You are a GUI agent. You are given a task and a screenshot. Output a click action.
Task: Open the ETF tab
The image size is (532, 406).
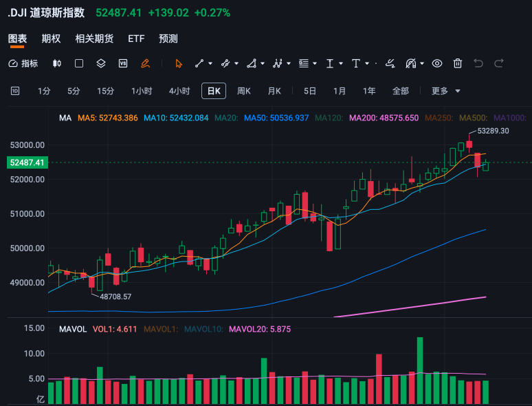(x=136, y=39)
